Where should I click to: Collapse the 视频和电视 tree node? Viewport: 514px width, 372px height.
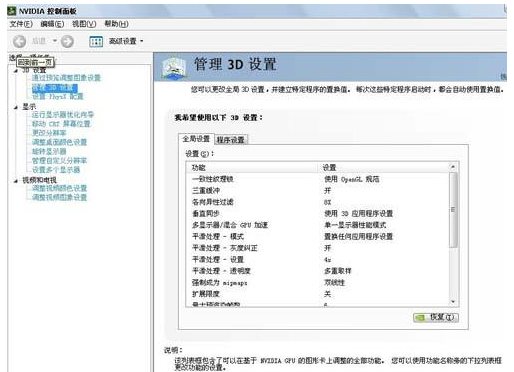16,181
